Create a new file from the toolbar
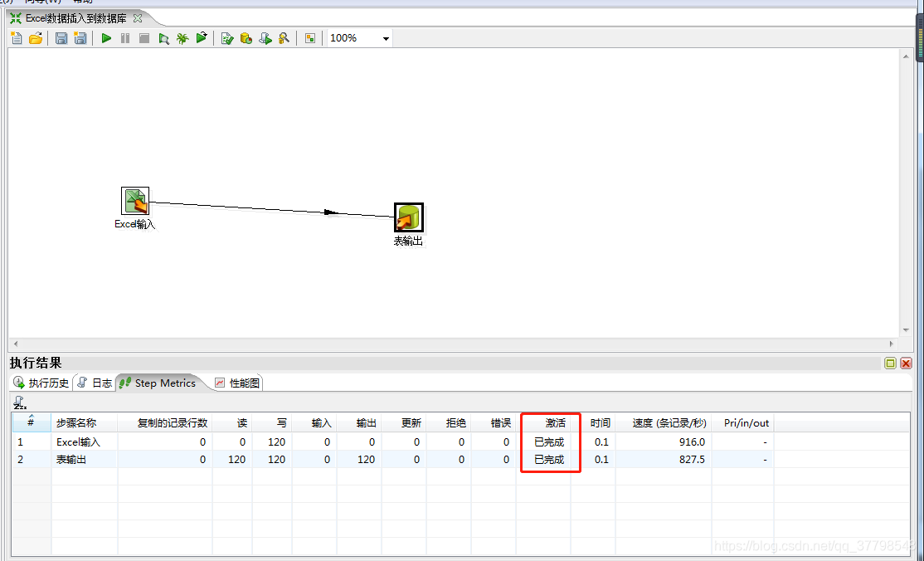 [17, 38]
